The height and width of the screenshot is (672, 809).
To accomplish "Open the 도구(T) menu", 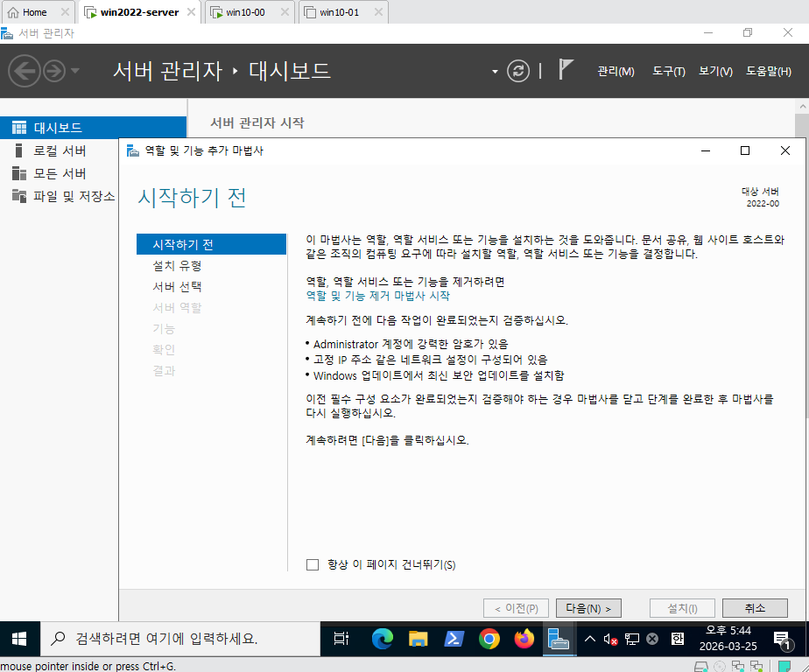I will (x=669, y=71).
